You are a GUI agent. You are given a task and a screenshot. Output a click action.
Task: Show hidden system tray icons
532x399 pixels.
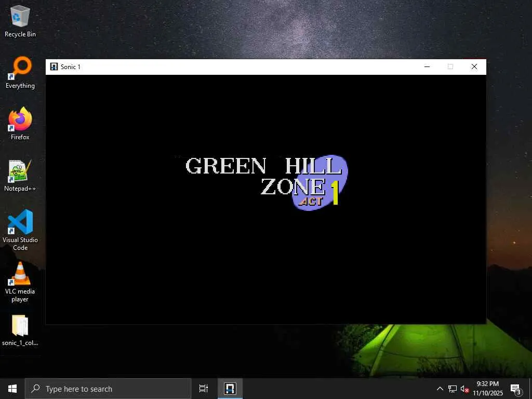point(440,389)
